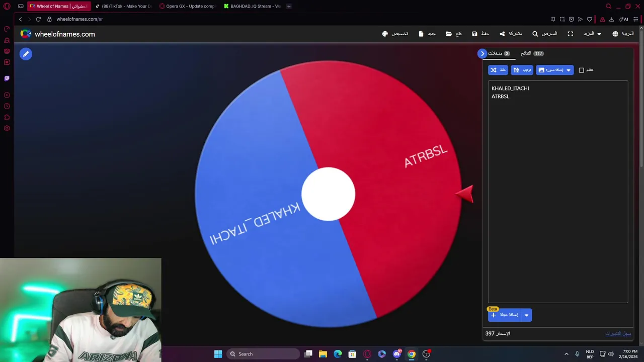
Task: Toggle the متقدم advanced checkbox
Action: 581,70
